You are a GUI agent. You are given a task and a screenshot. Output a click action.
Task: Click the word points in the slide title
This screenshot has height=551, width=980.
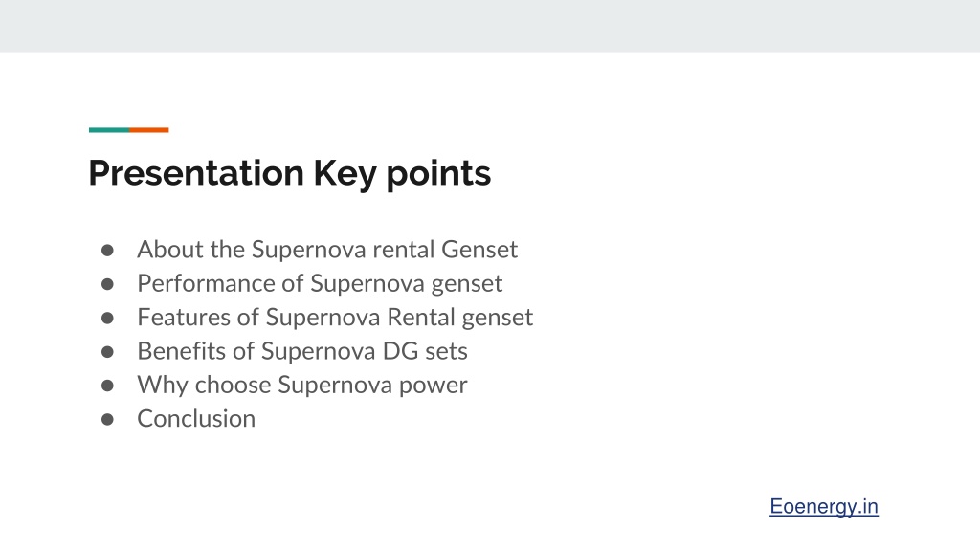[438, 174]
